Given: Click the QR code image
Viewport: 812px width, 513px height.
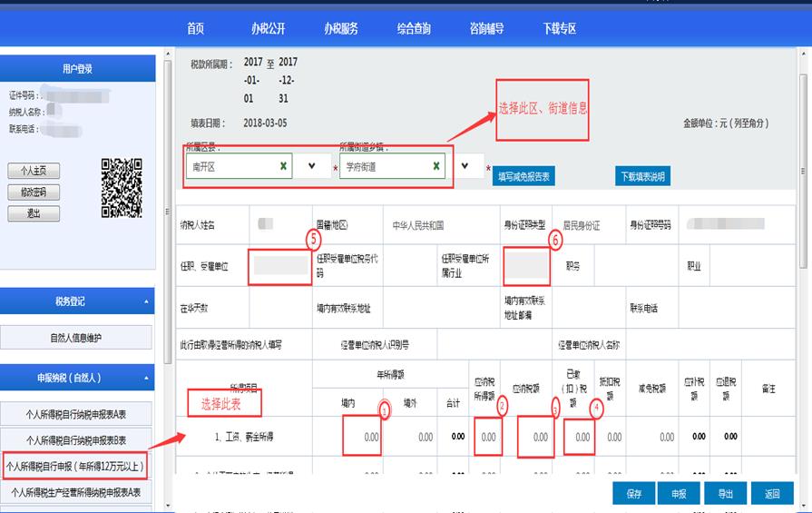Looking at the screenshot, I should (121, 188).
